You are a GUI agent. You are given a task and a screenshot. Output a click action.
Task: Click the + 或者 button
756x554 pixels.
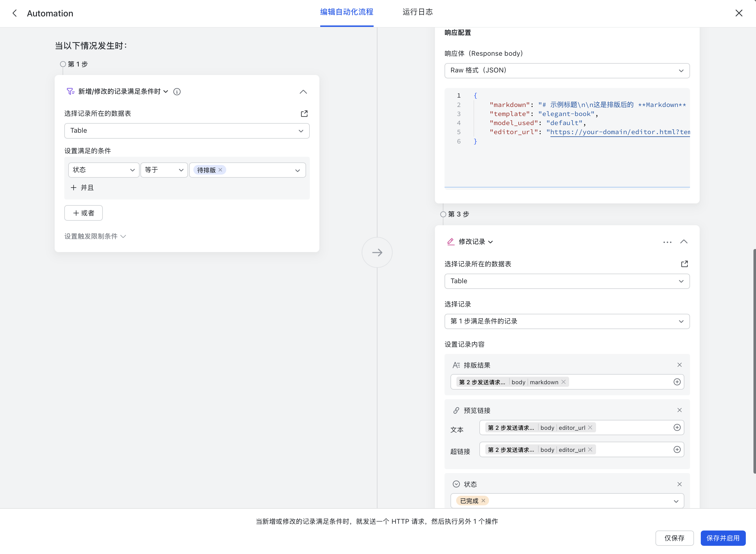(83, 213)
